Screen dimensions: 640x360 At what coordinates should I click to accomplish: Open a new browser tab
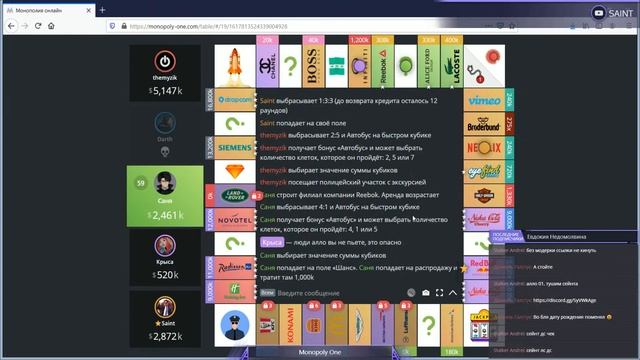click(102, 10)
